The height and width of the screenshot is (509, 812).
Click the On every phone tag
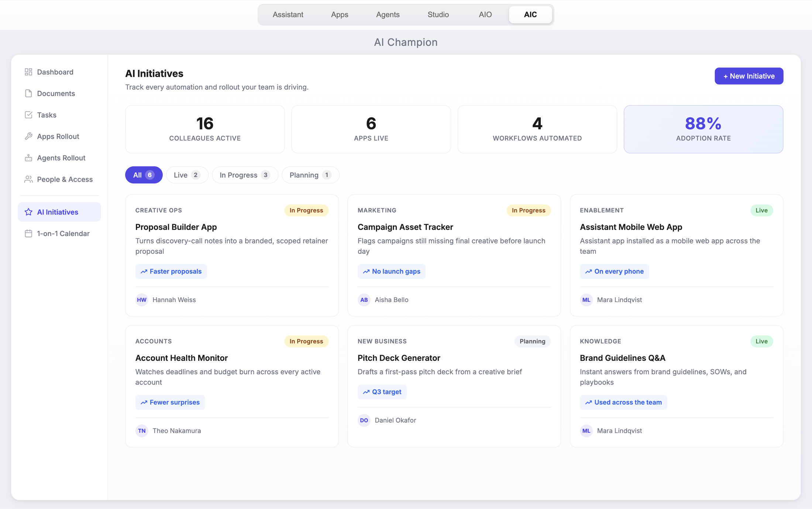tap(614, 271)
